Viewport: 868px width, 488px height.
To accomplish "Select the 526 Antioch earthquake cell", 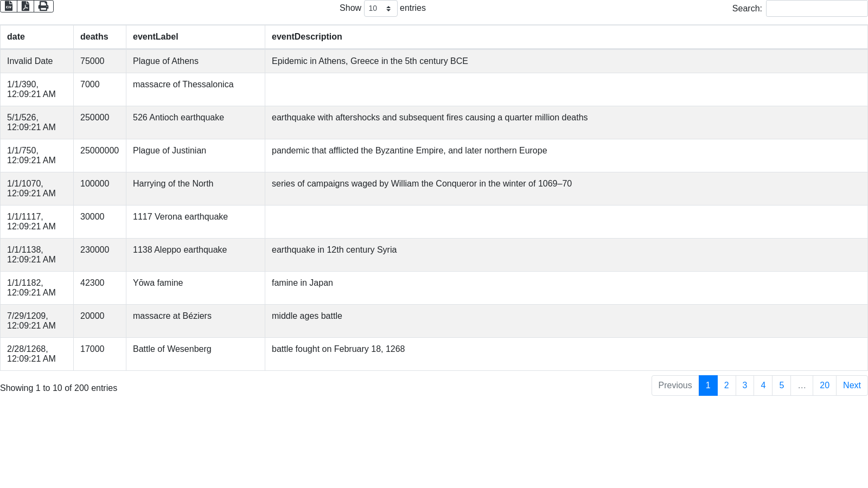I will (x=178, y=118).
